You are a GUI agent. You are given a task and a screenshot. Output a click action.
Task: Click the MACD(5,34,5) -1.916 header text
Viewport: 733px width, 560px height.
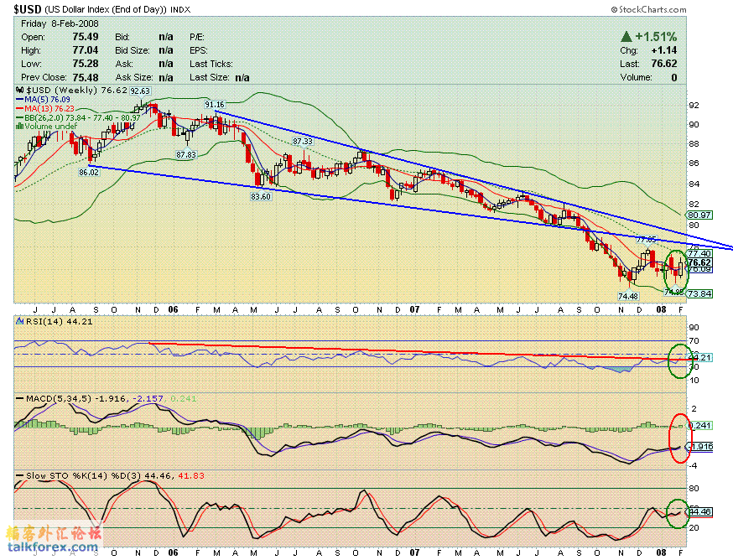point(75,399)
